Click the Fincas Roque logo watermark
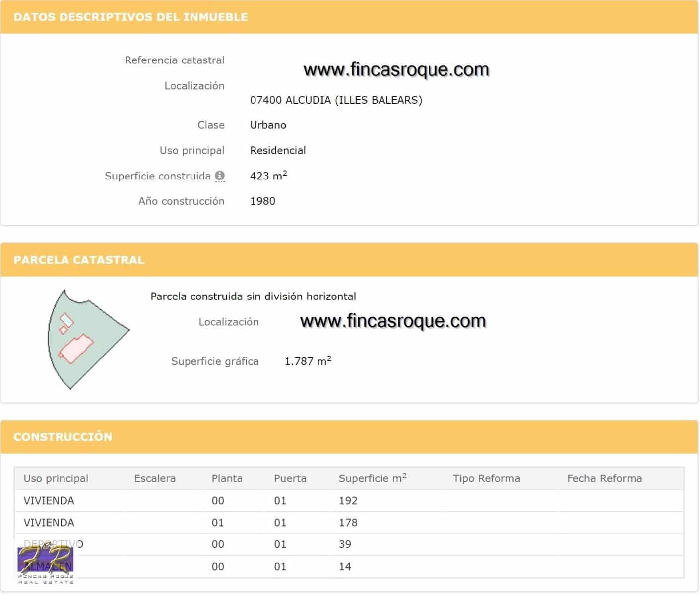This screenshot has height=595, width=700. pyautogui.click(x=46, y=563)
